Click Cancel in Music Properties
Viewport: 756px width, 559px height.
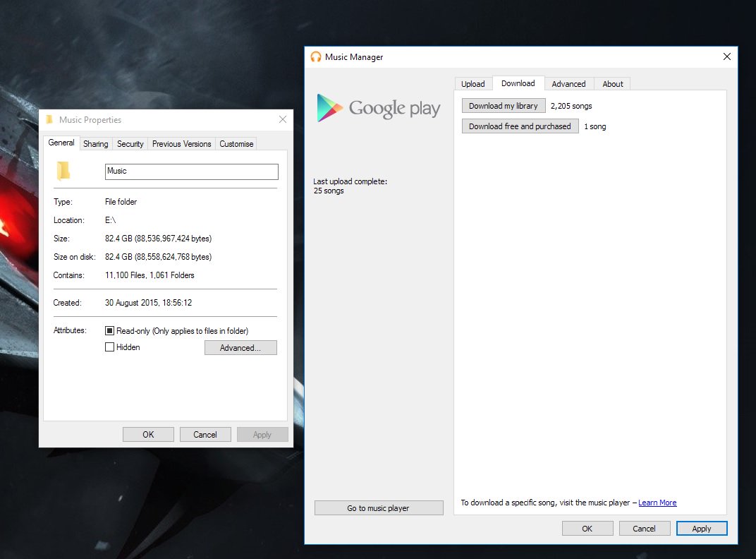[205, 435]
